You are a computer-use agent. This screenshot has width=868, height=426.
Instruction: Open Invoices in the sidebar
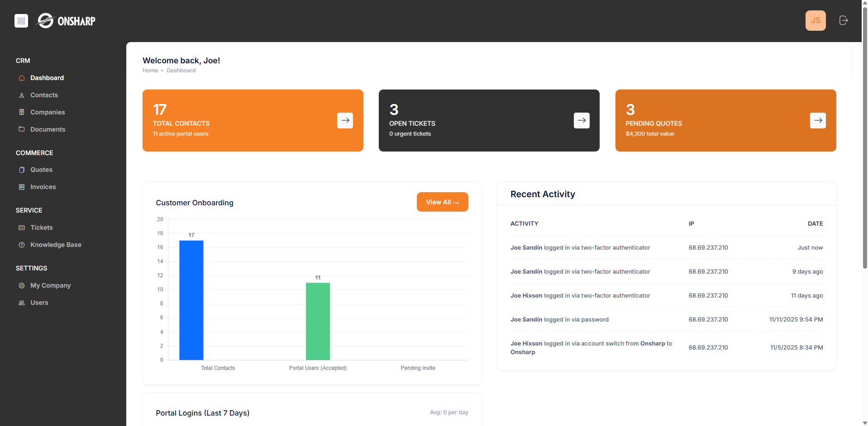click(x=43, y=187)
